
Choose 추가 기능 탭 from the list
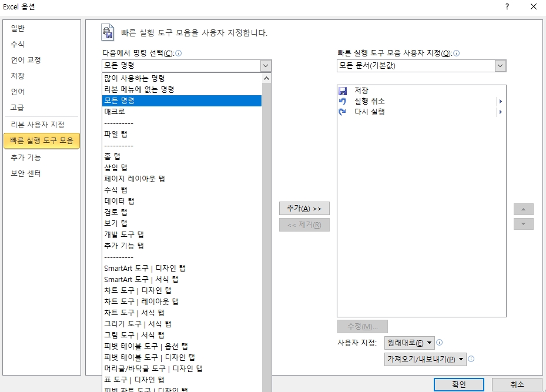pos(182,246)
